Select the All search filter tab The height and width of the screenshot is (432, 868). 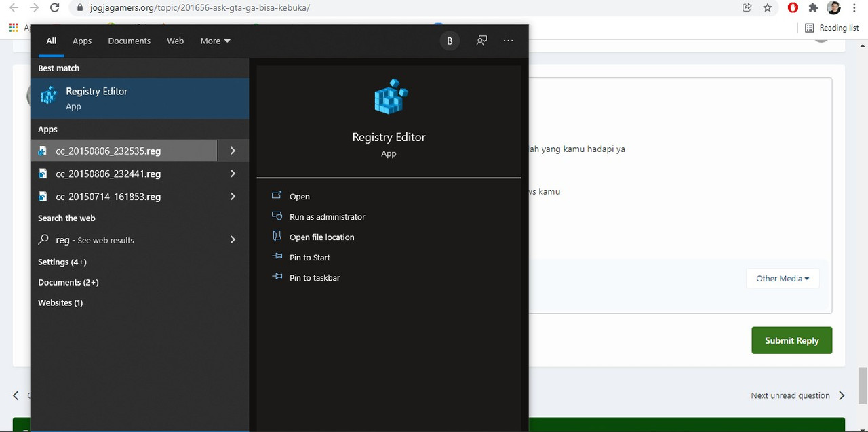51,41
